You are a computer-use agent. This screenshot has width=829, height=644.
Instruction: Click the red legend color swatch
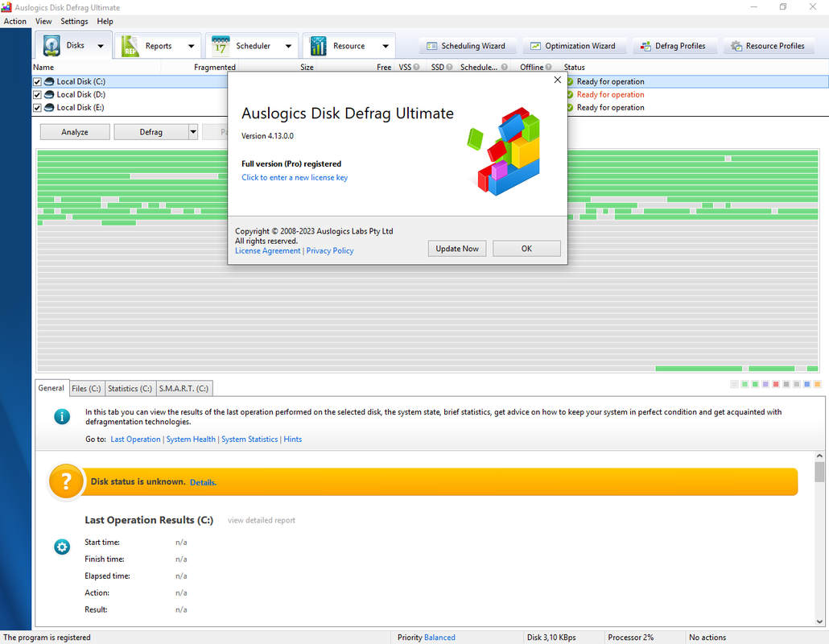pyautogui.click(x=776, y=384)
